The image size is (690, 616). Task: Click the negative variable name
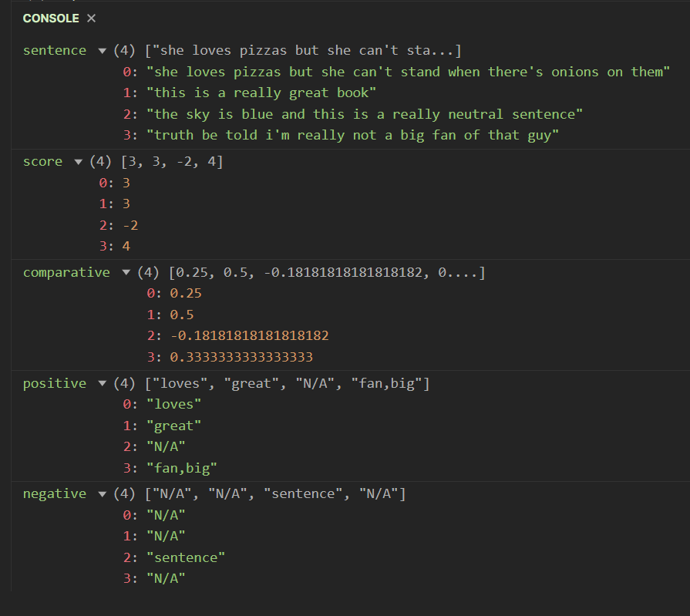click(55, 494)
